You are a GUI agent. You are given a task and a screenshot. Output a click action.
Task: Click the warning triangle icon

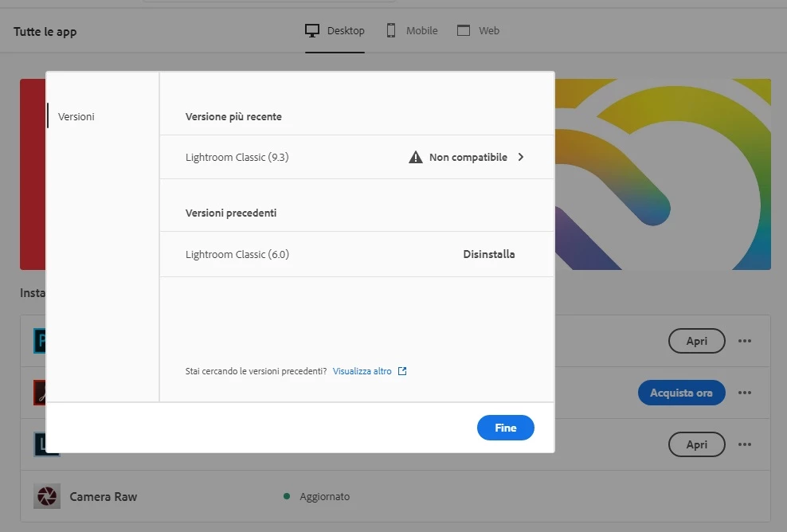coord(416,157)
